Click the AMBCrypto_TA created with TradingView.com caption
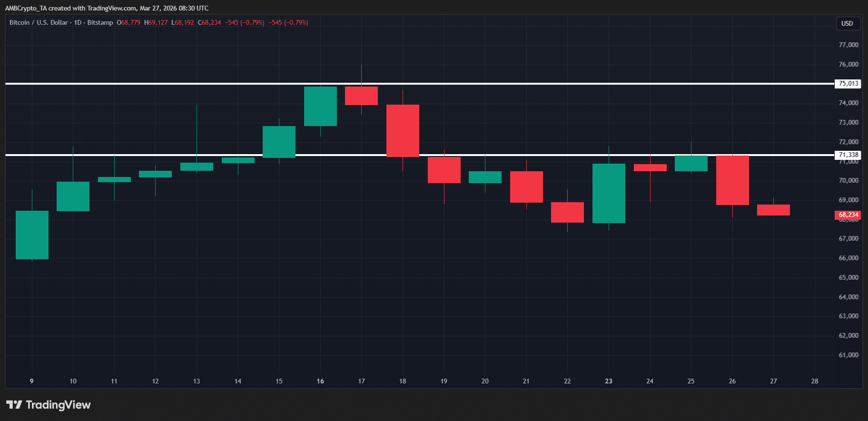The height and width of the screenshot is (421, 868). click(x=107, y=8)
